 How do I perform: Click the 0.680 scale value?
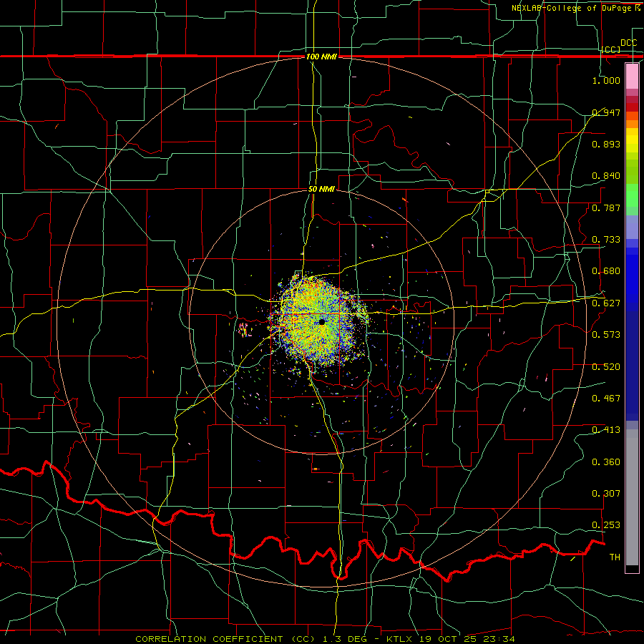606,271
